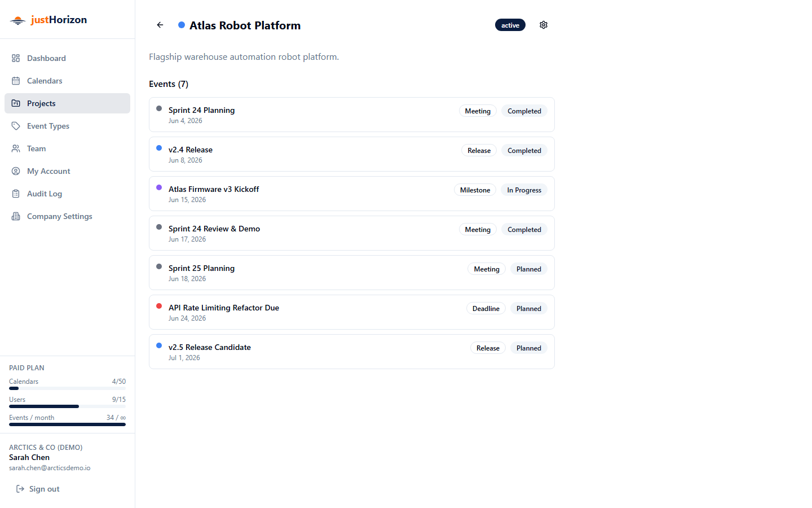
Task: Click the Deadline tag
Action: (486, 309)
